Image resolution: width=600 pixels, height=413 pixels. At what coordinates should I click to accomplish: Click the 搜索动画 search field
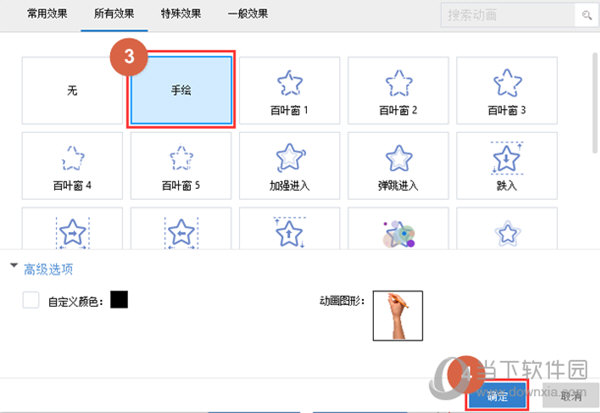pyautogui.click(x=508, y=15)
